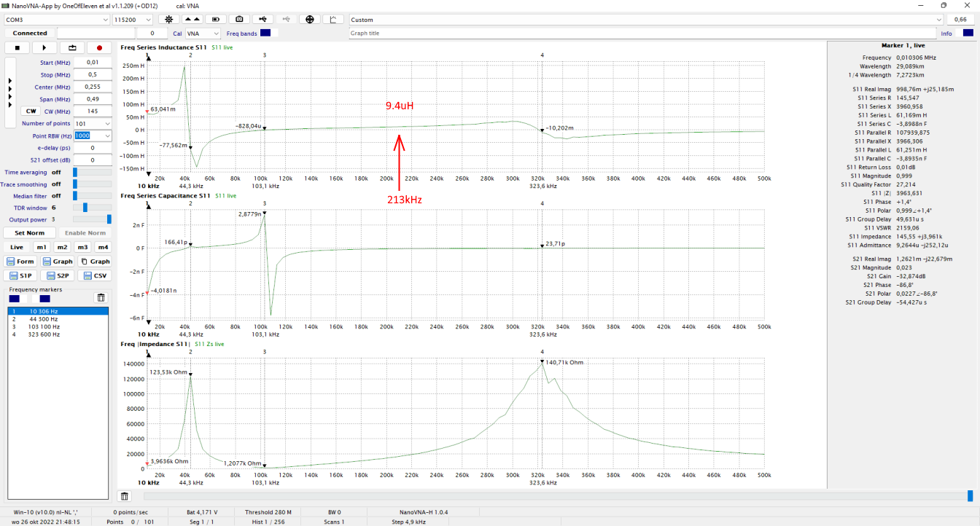
Task: Click the Trace smoothing slider
Action: 92,184
